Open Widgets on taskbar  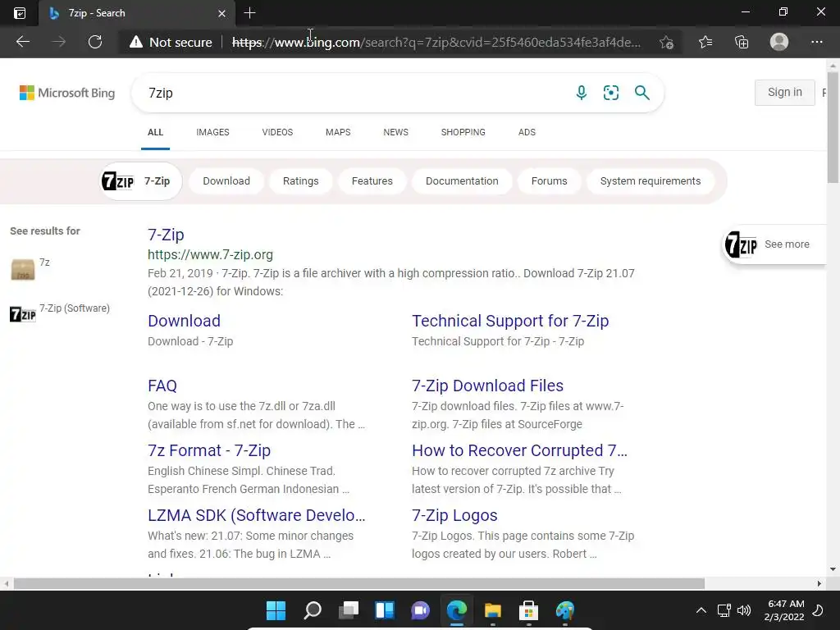(385, 610)
